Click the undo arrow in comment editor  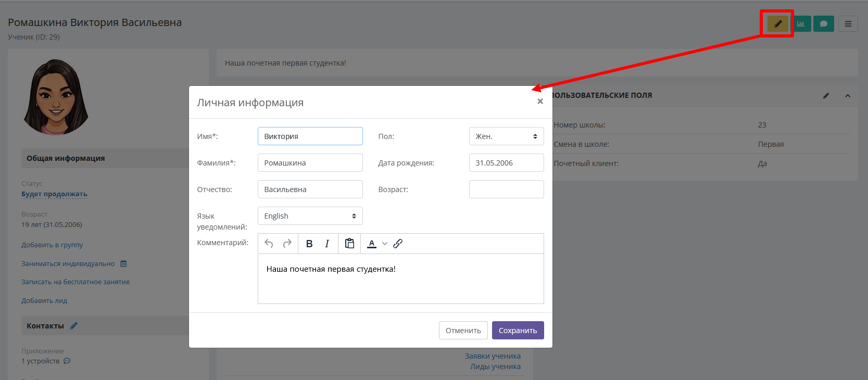coord(269,244)
